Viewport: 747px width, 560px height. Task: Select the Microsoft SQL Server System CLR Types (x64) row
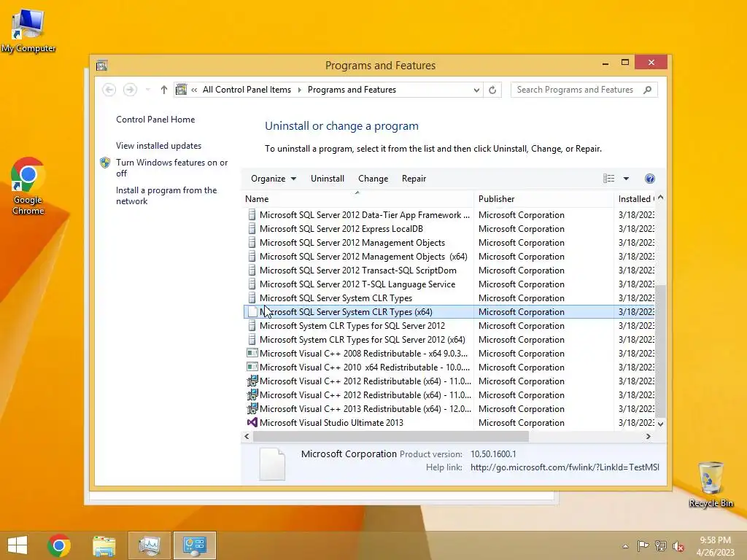(449, 312)
